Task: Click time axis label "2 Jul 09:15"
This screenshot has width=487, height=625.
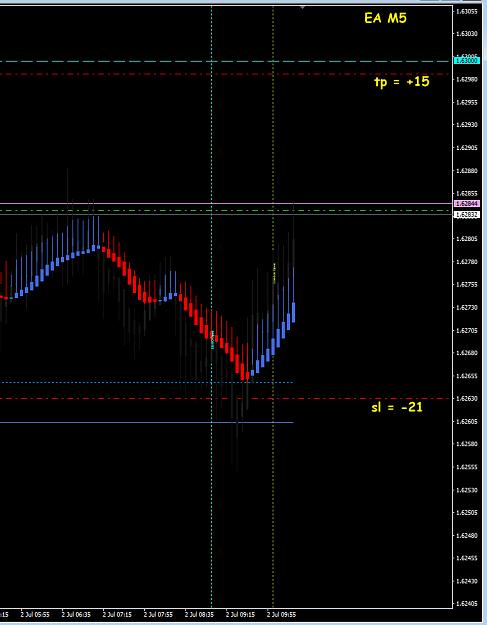Action: tap(240, 615)
